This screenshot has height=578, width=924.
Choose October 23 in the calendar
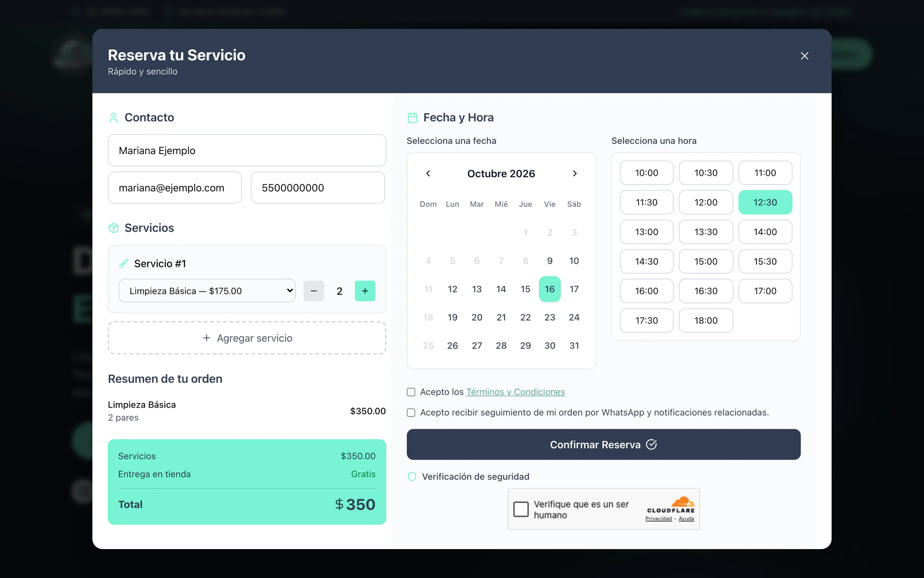549,317
